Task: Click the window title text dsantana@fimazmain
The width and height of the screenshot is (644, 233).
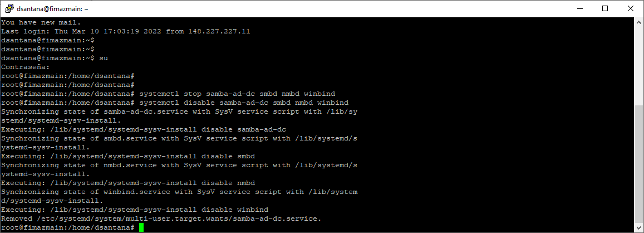Action: pos(52,9)
